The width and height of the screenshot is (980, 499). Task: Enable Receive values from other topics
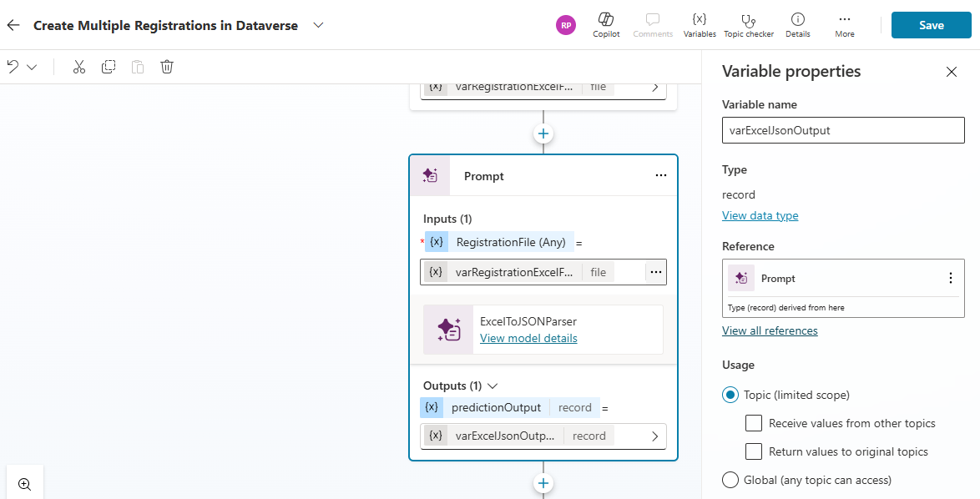(x=754, y=423)
